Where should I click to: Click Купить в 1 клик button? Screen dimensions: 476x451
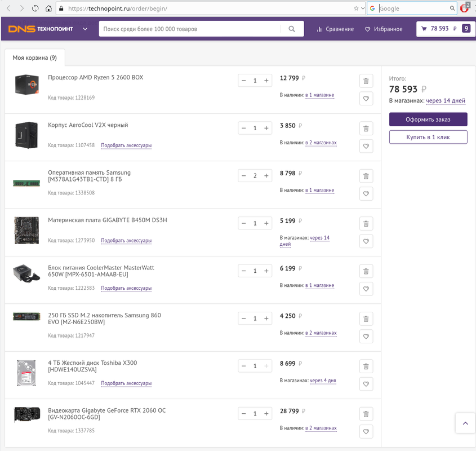428,137
